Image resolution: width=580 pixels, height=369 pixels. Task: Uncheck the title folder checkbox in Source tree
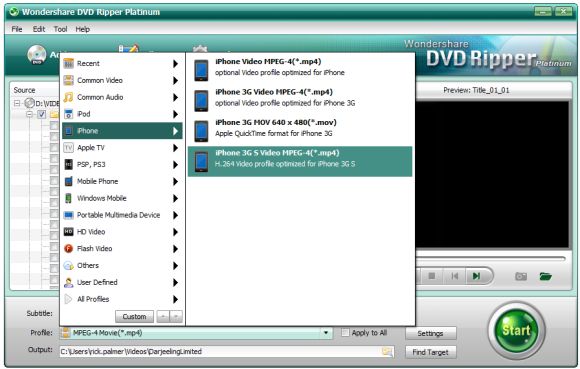click(41, 114)
